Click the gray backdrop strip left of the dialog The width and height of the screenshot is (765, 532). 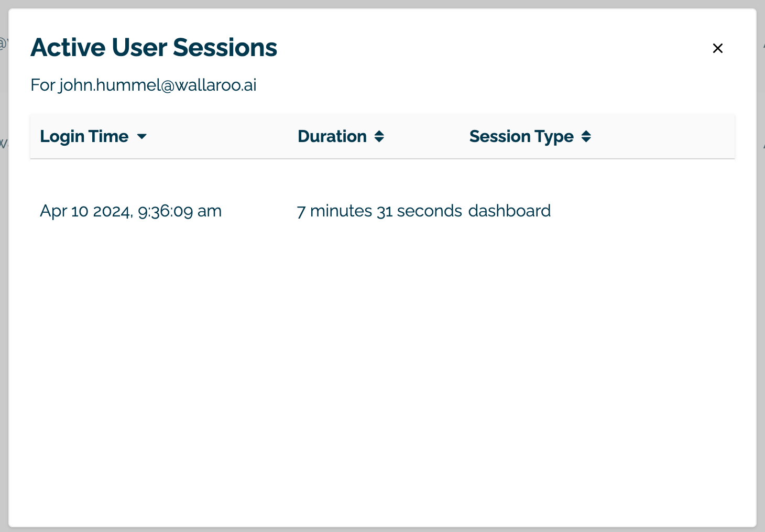coord(4,314)
